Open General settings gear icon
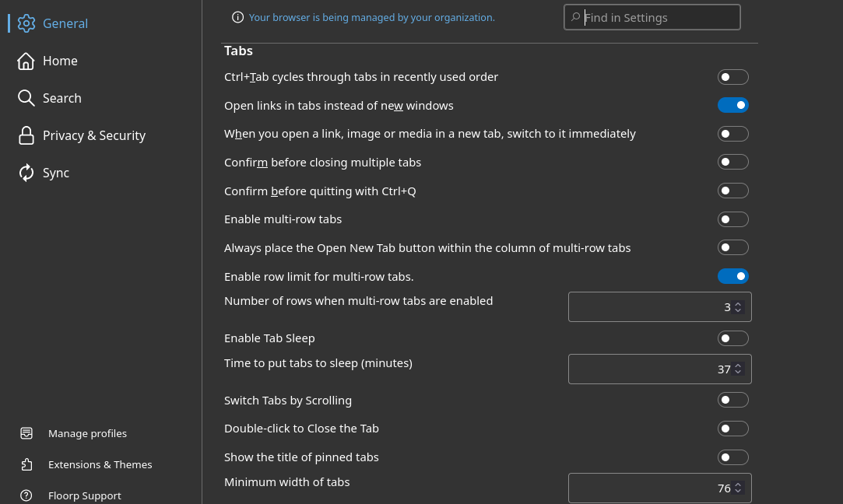843x504 pixels. pos(26,23)
